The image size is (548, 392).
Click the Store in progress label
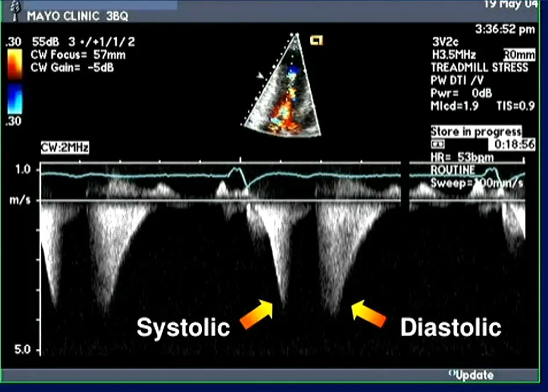[x=476, y=132]
